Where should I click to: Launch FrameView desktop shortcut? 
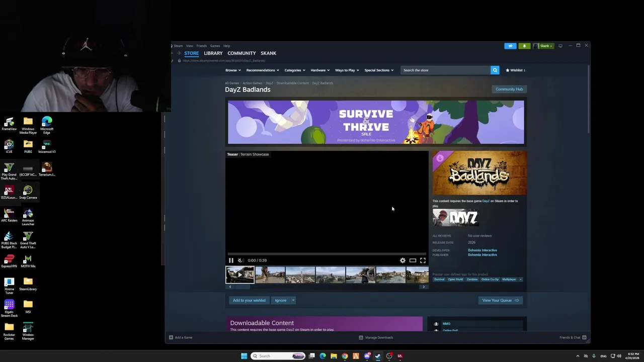pyautogui.click(x=9, y=124)
